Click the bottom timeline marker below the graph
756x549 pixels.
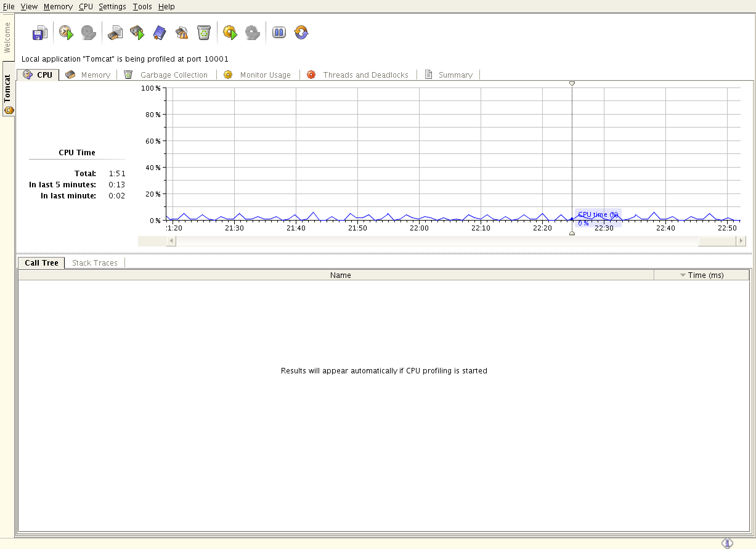(572, 233)
